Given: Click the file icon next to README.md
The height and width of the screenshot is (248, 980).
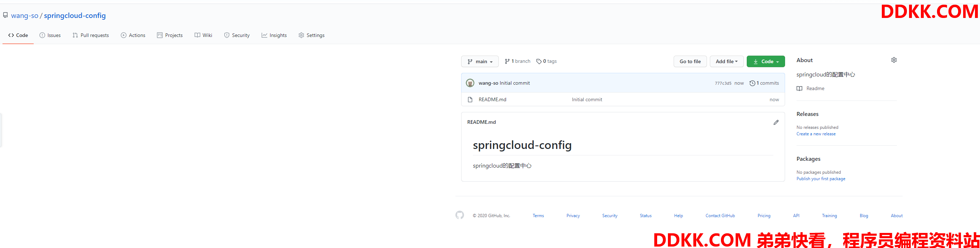Looking at the screenshot, I should point(470,99).
